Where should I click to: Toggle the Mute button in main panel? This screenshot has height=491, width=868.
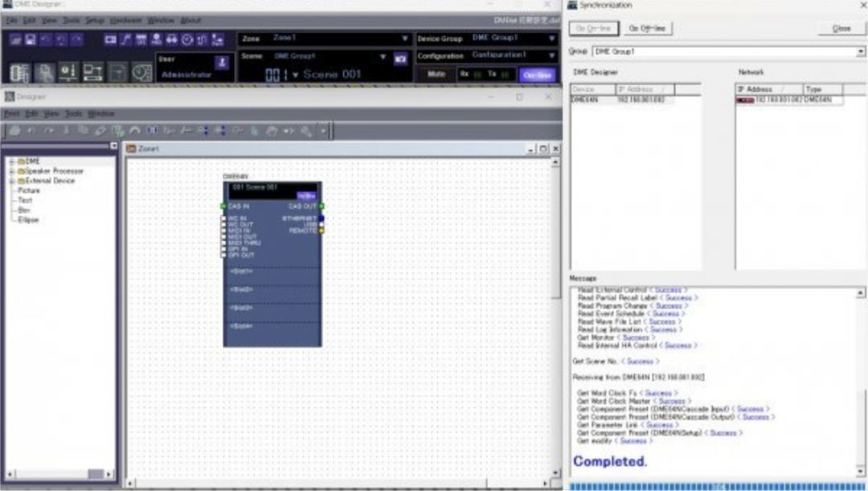pos(436,74)
